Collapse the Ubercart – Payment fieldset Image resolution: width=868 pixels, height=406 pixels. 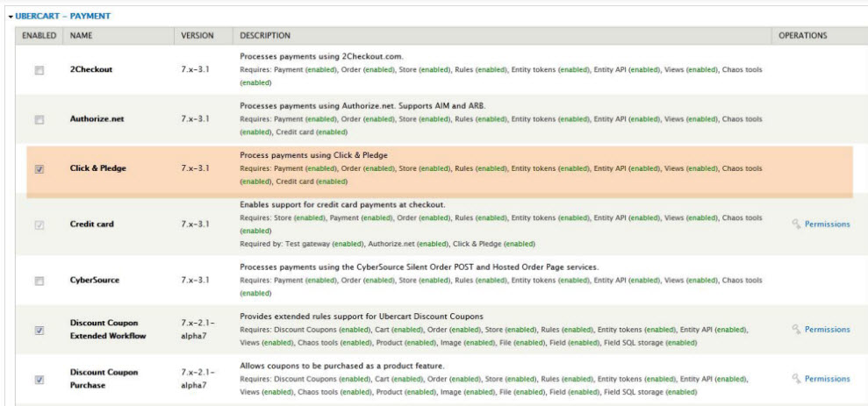62,16
